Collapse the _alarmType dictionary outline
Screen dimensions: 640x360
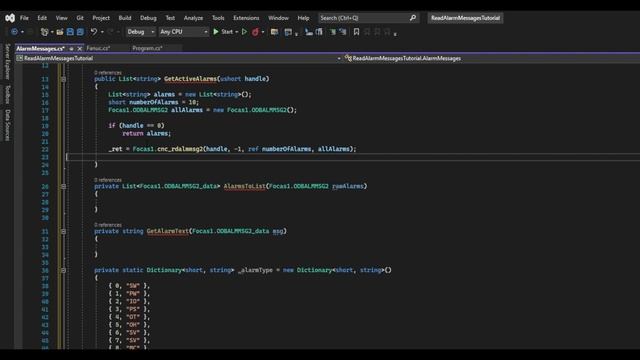63,270
